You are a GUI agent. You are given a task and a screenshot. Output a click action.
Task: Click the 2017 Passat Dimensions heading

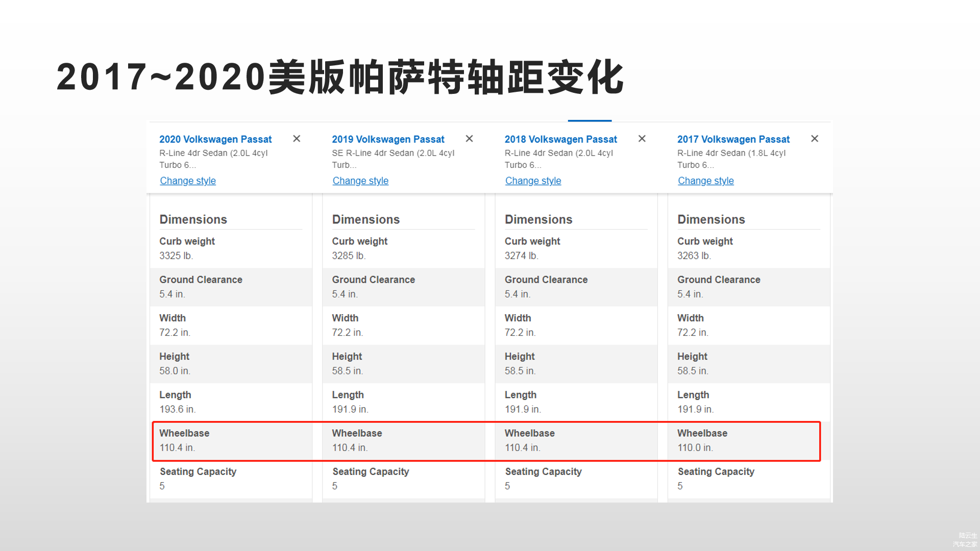click(711, 219)
